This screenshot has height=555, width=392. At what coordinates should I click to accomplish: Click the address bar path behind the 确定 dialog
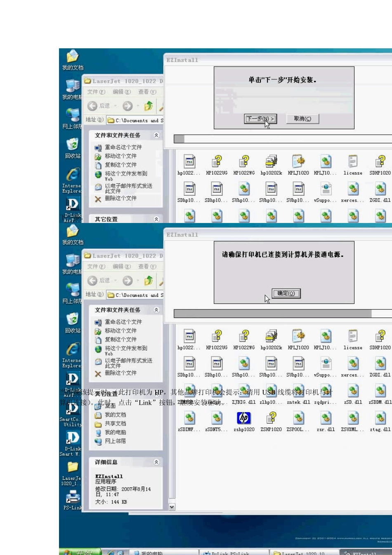(x=135, y=295)
